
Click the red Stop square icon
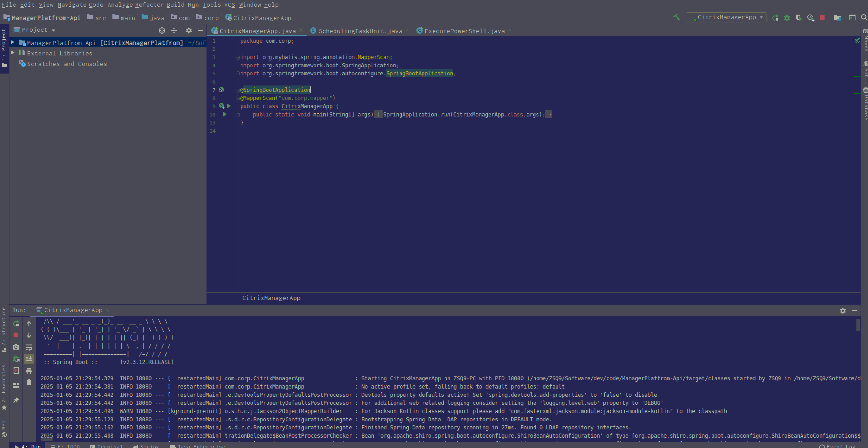tap(823, 18)
